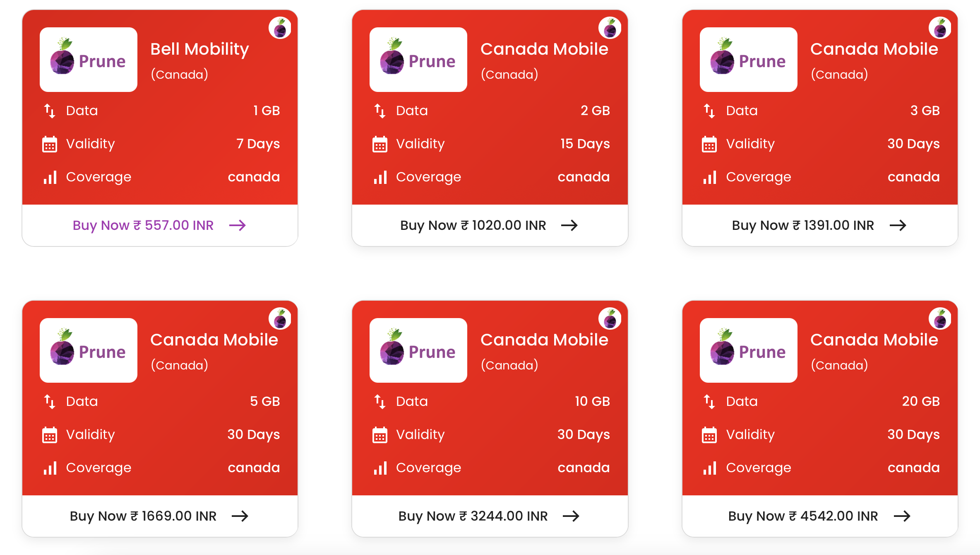Click the Bell Mobility plan title
This screenshot has height=555, width=980.
199,49
